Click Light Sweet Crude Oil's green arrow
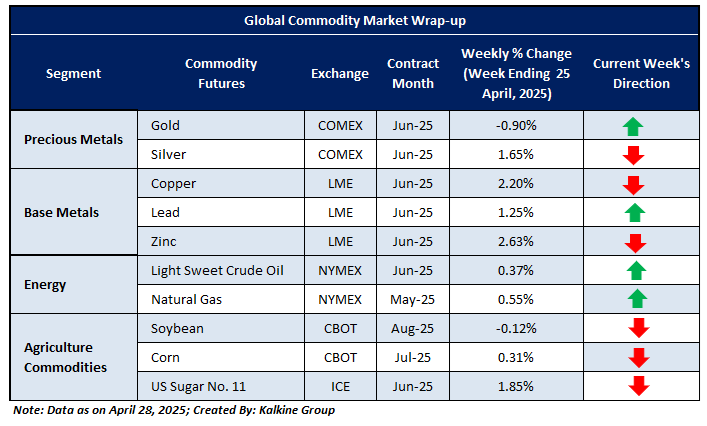The width and height of the screenshot is (707, 426). coord(632,270)
